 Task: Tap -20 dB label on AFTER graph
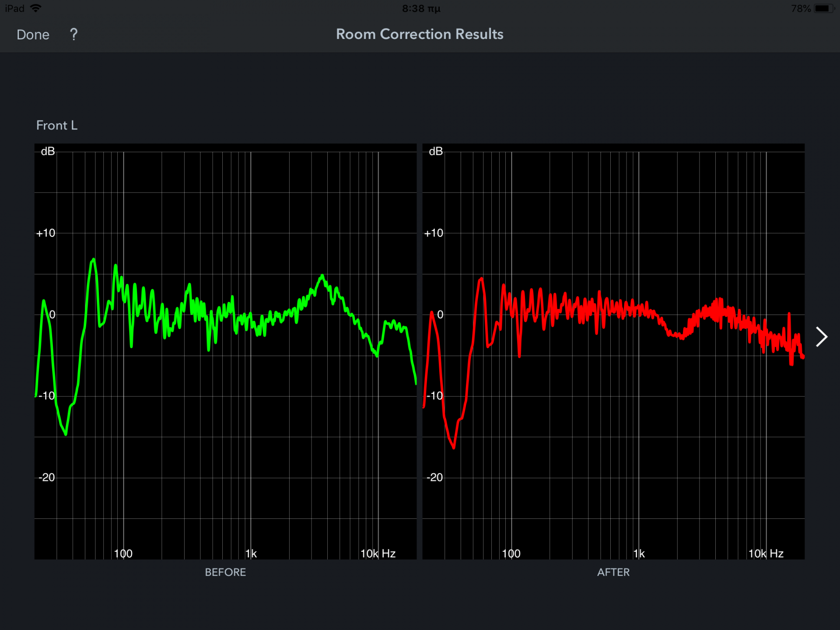[435, 477]
